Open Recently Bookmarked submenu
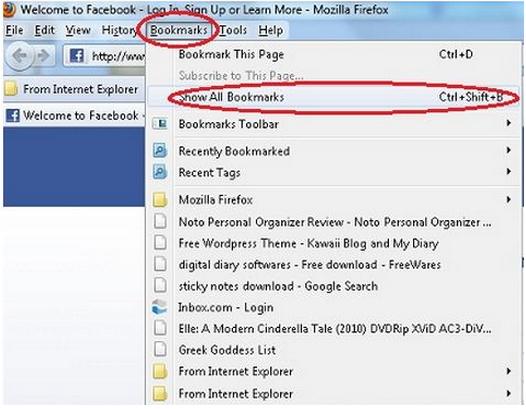This screenshot has width=526, height=409. (x=334, y=151)
